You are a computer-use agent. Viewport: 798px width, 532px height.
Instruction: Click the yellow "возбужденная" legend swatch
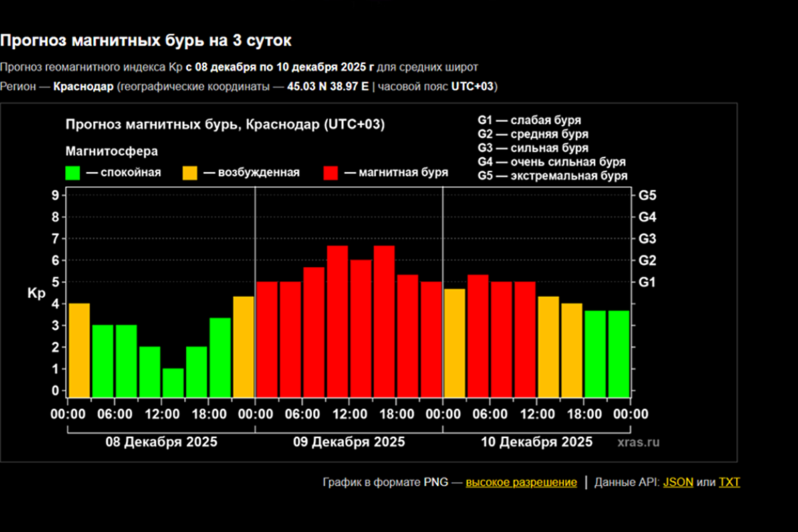[190, 173]
